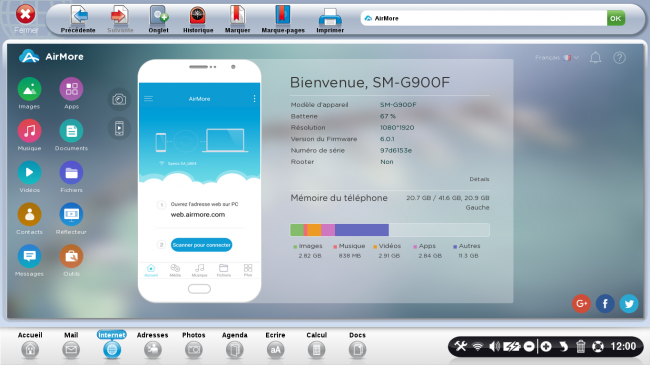Open the Réflecteur screen mirroring icon
The width and height of the screenshot is (650, 365).
(71, 214)
